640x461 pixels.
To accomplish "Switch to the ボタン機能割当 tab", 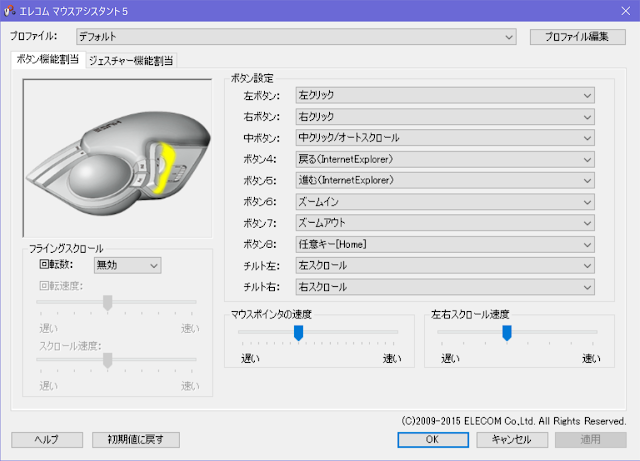I will click(48, 60).
